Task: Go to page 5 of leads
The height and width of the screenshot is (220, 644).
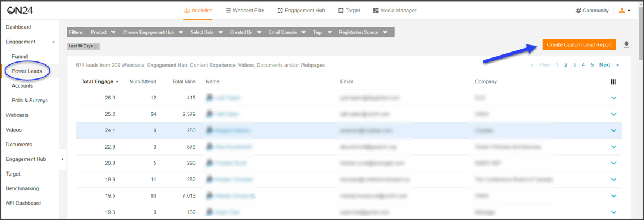Action: point(592,65)
